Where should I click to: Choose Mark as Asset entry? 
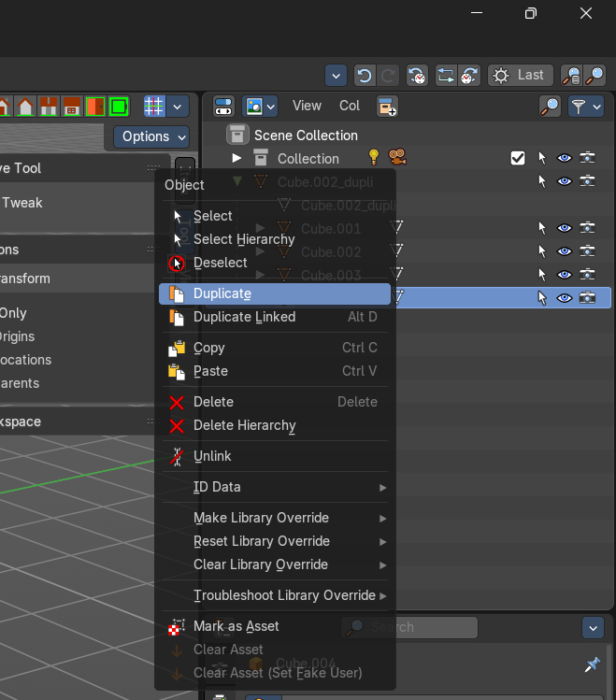275,626
